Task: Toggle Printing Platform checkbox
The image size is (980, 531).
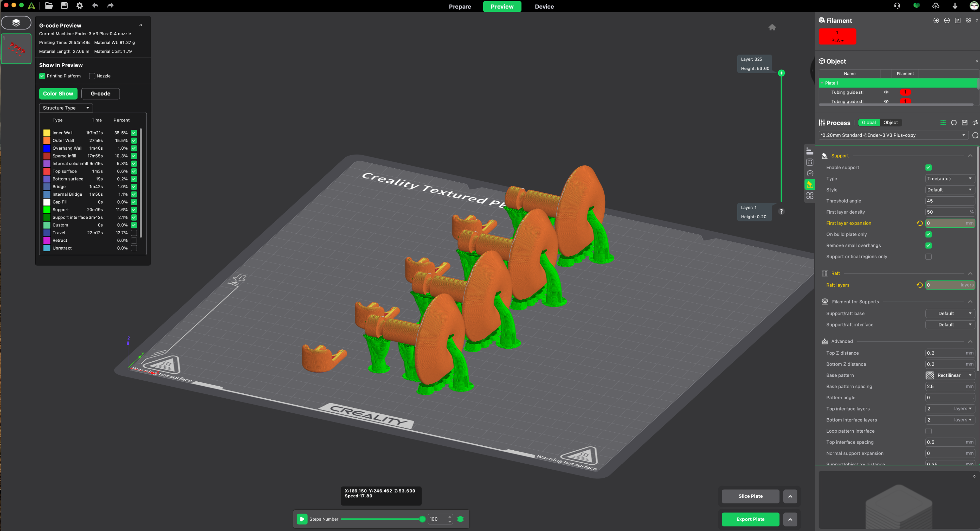Action: (x=42, y=76)
